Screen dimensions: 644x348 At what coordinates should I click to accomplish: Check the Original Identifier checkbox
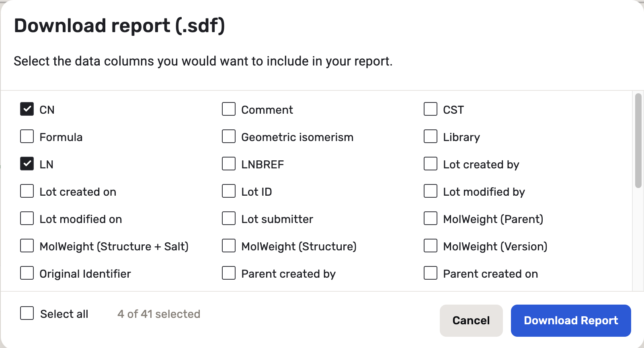27,273
